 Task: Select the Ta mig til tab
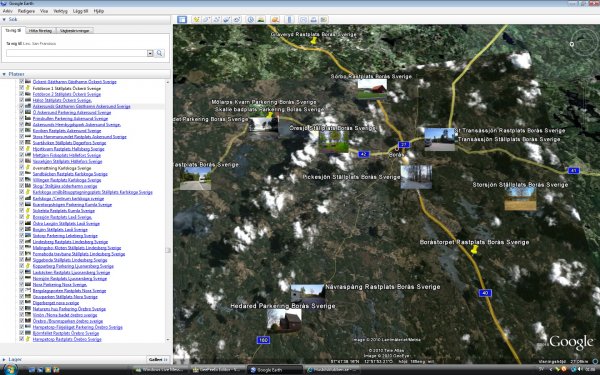(x=13, y=30)
